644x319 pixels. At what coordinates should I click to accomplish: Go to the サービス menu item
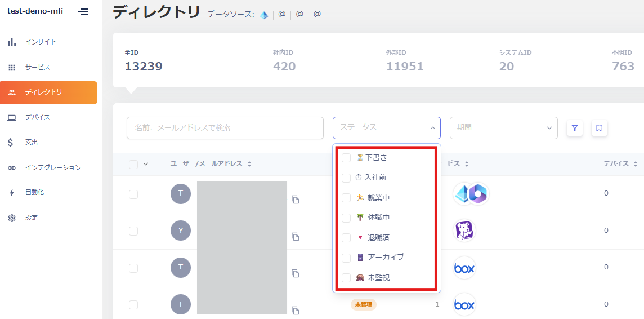click(x=37, y=67)
